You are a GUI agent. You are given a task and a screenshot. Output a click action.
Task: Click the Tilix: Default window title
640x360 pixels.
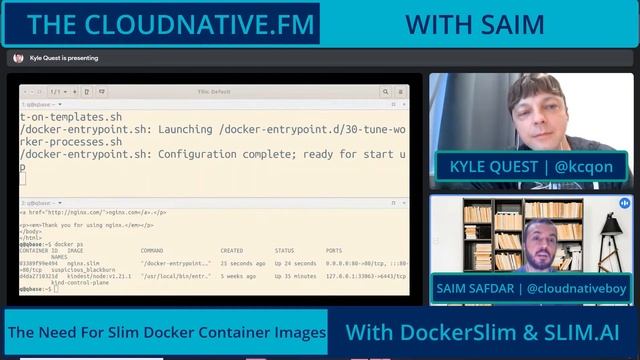coord(214,92)
